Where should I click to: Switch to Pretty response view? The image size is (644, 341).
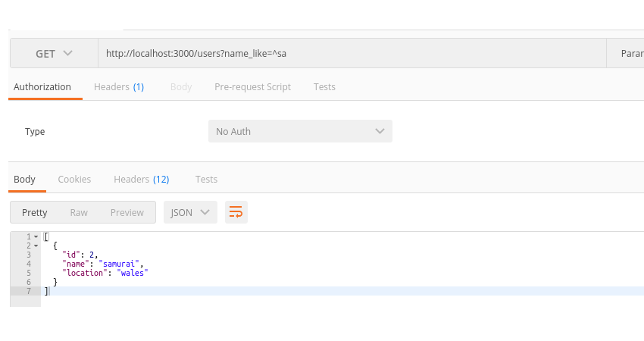[x=35, y=212]
